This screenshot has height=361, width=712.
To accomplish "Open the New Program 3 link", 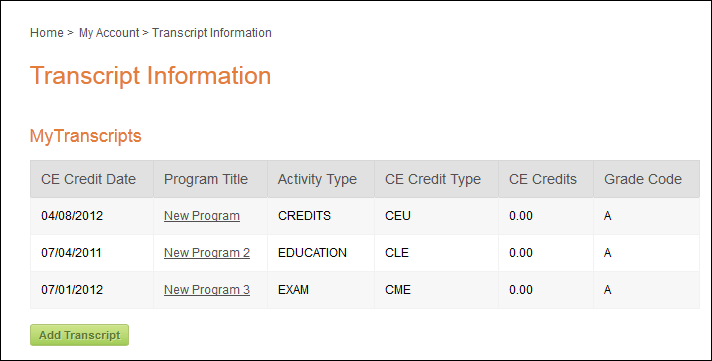I will pos(207,290).
